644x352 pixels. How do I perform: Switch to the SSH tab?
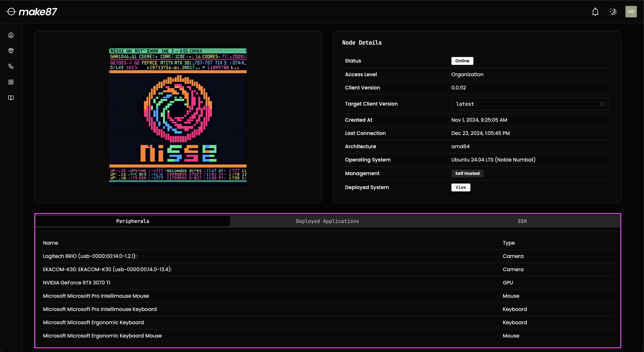[x=522, y=221]
